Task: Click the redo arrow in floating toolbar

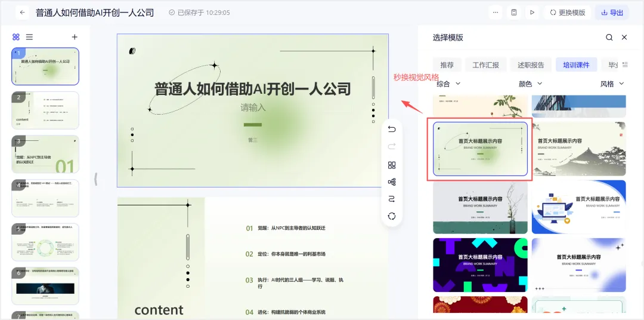Action: click(x=392, y=146)
